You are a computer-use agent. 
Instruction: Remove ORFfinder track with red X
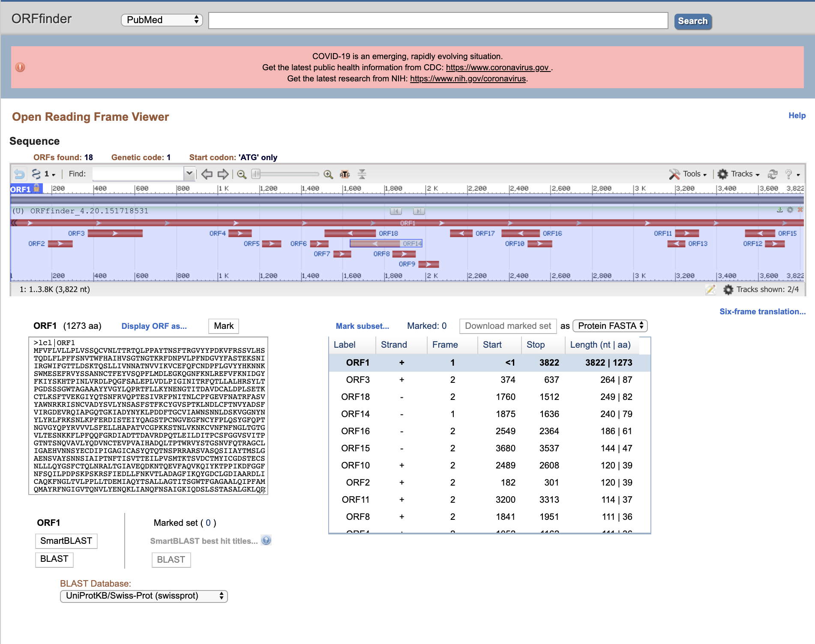pos(800,210)
